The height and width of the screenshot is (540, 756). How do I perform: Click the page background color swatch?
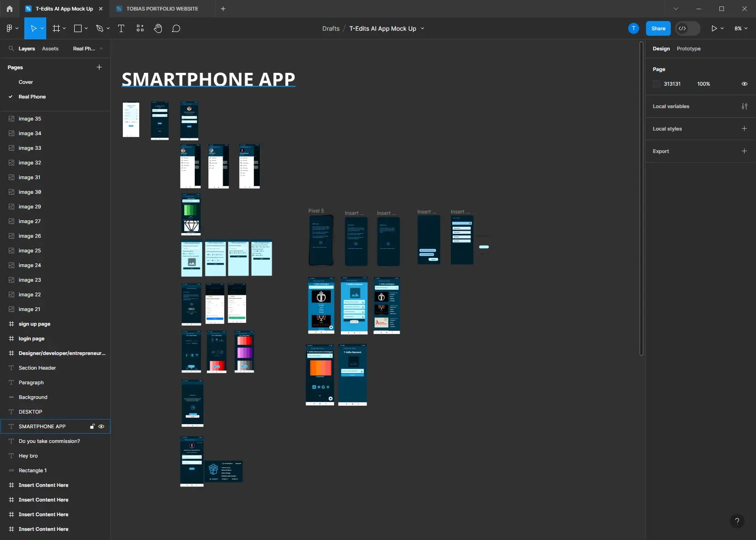[657, 84]
